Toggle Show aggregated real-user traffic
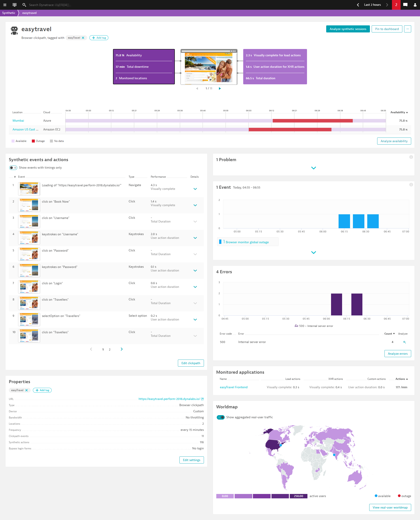The width and height of the screenshot is (420, 520). [x=220, y=417]
